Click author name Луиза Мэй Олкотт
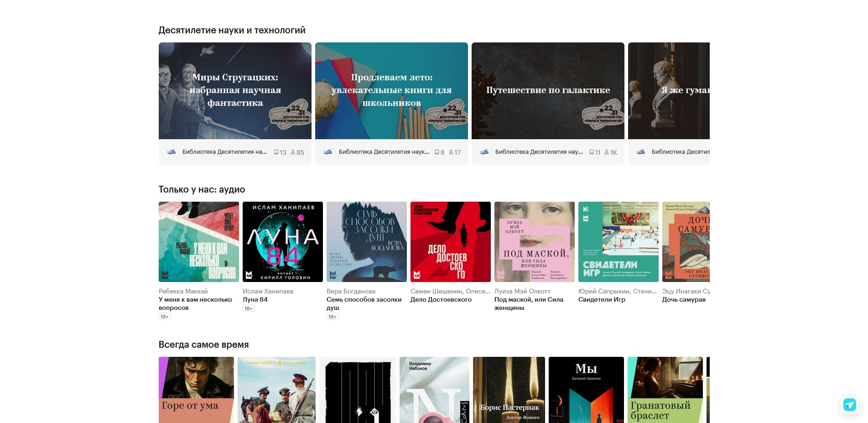868x423 pixels. (522, 291)
